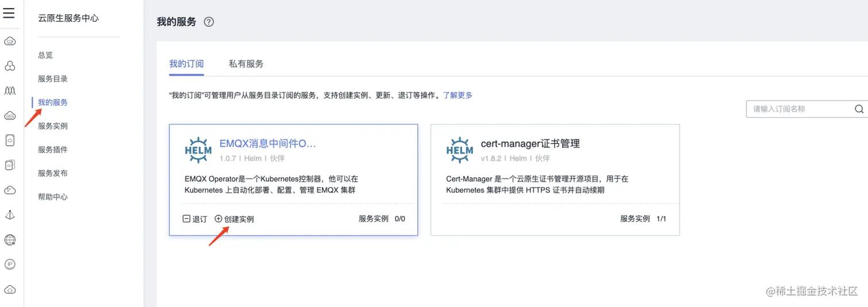Click the search magnifier icon
This screenshot has height=307, width=868.
pyautogui.click(x=859, y=109)
